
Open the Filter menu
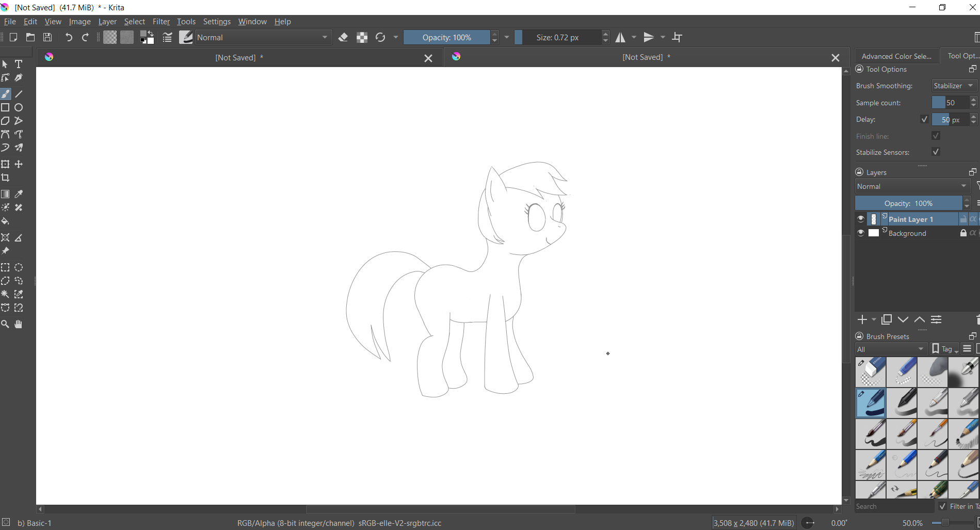pos(161,22)
